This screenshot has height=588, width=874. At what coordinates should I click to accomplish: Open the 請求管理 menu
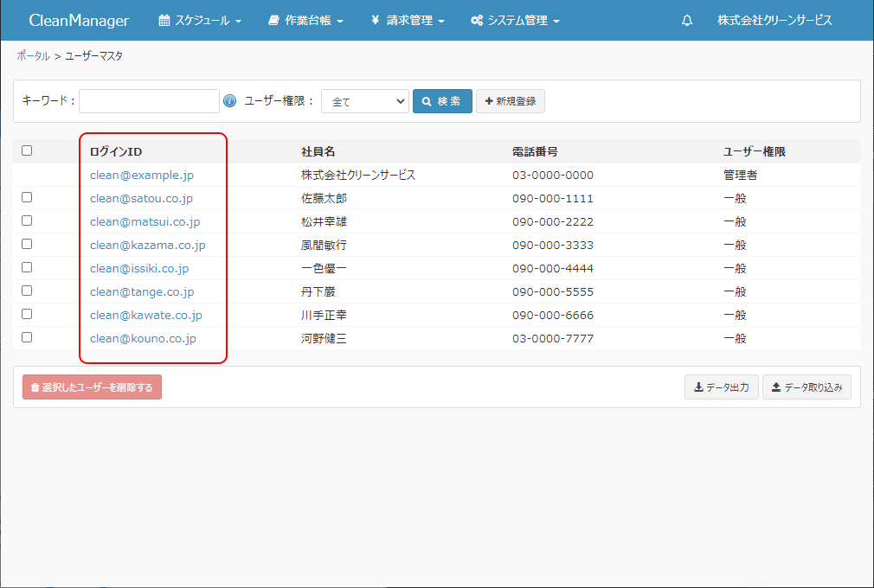(408, 21)
